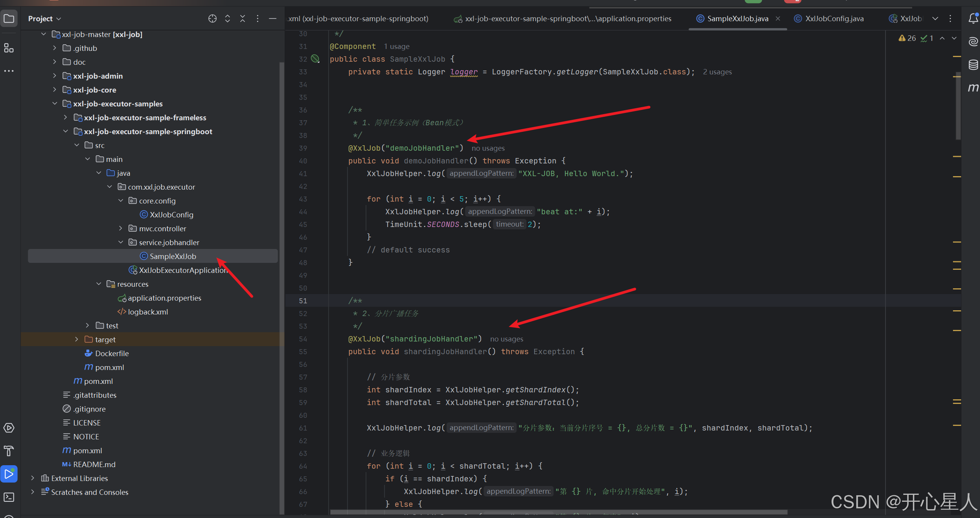Open the Build hammer tool window icon
980x518 pixels.
(x=8, y=451)
